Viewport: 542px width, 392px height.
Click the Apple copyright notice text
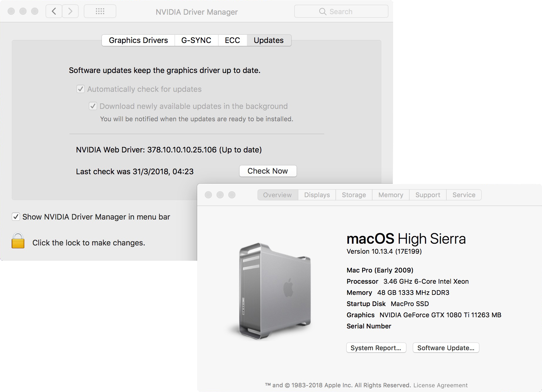point(338,385)
